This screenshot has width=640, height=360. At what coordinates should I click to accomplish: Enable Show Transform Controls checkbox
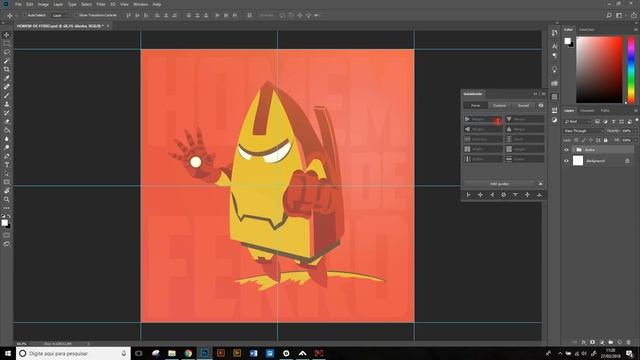(x=76, y=16)
